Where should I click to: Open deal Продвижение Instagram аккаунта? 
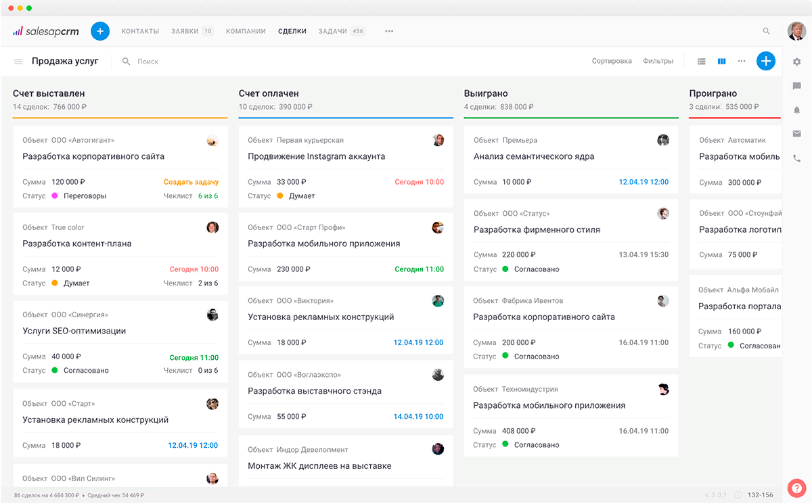[317, 156]
